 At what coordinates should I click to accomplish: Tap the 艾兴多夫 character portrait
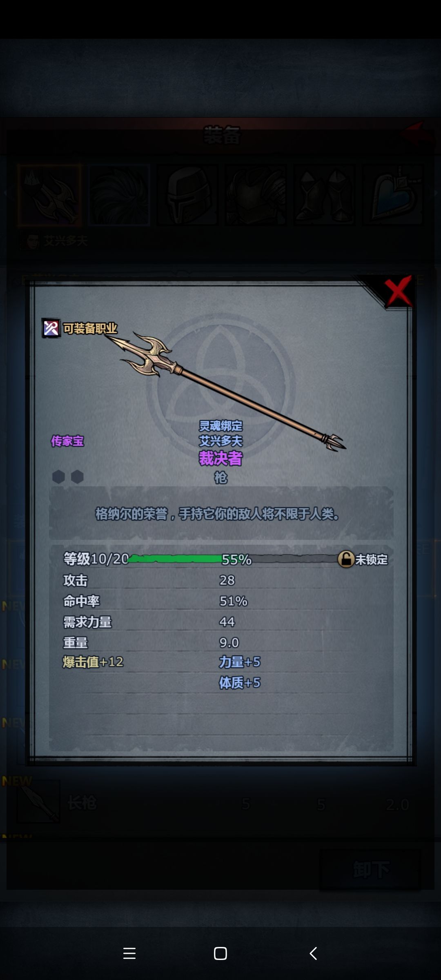click(31, 241)
